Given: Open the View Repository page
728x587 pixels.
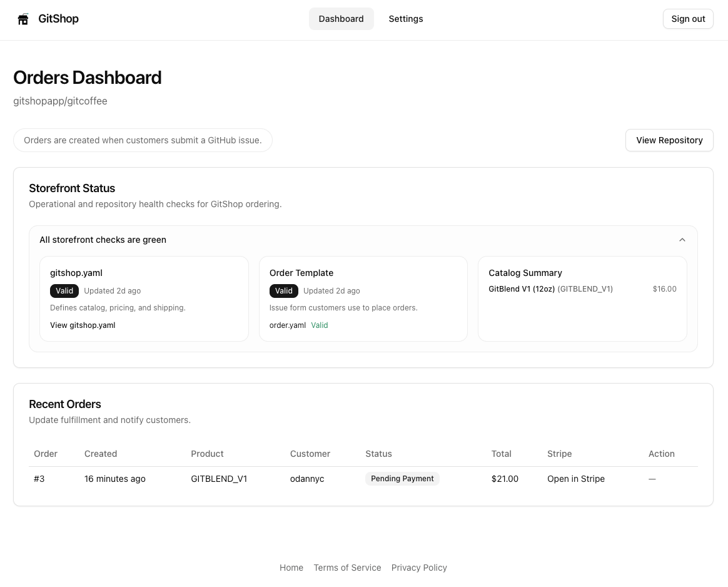Looking at the screenshot, I should [669, 140].
